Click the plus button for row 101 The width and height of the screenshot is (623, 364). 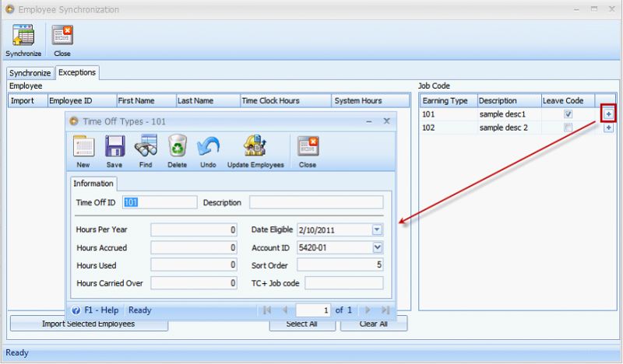pos(608,114)
